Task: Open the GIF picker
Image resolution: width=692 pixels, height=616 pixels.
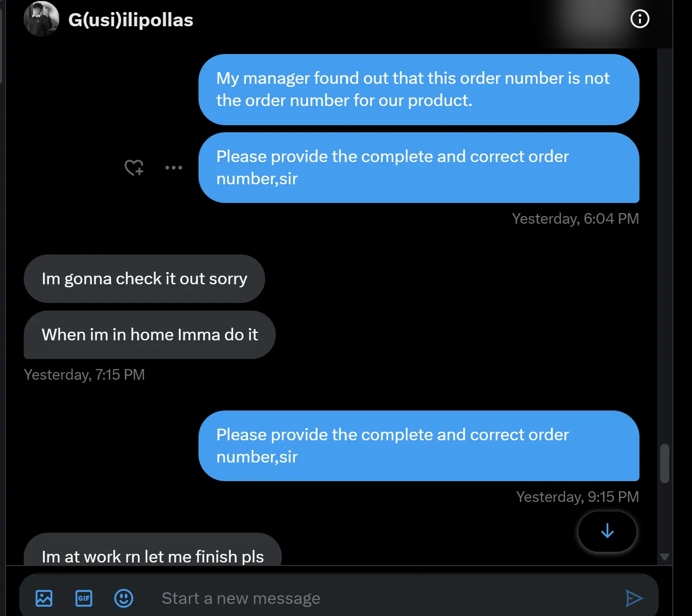Action: [x=84, y=598]
